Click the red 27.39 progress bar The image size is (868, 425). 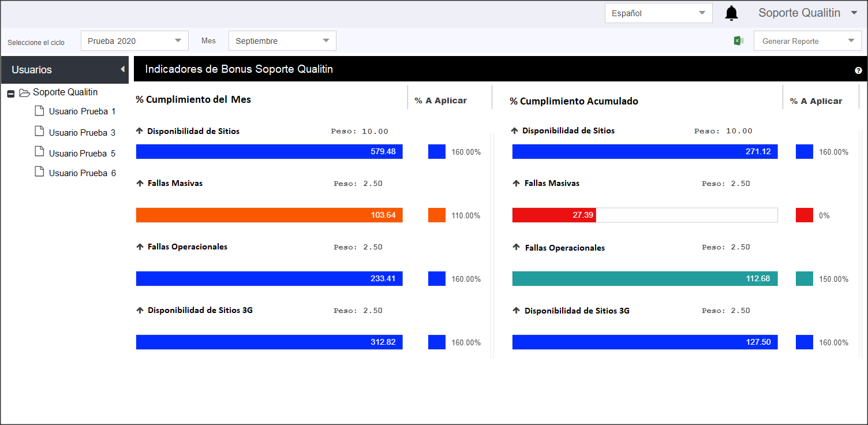[x=554, y=215]
